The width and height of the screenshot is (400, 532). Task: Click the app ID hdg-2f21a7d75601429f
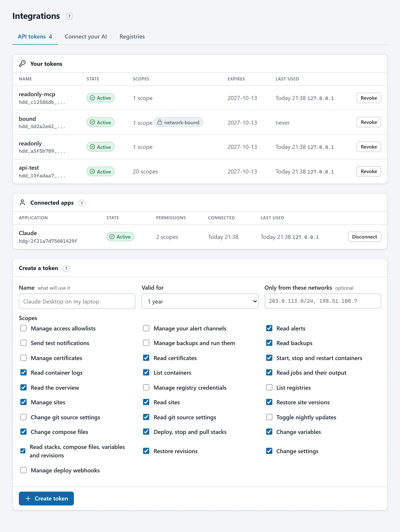[48, 241]
